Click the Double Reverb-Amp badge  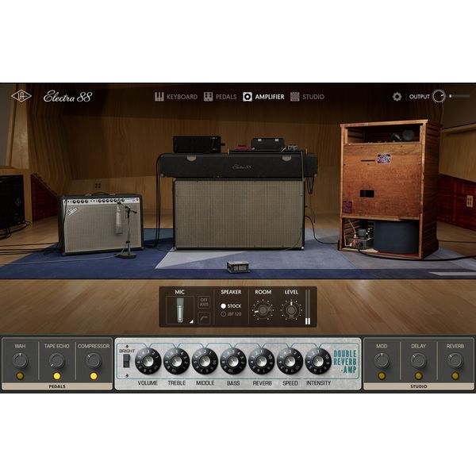coord(345,362)
